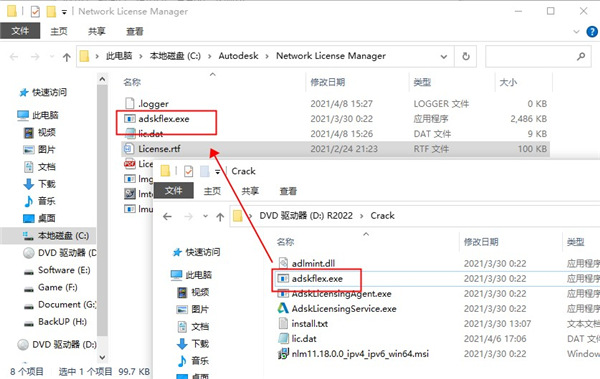Image resolution: width=600 pixels, height=379 pixels.
Task: Sort by 名称 column in Crack window
Action: [285, 242]
